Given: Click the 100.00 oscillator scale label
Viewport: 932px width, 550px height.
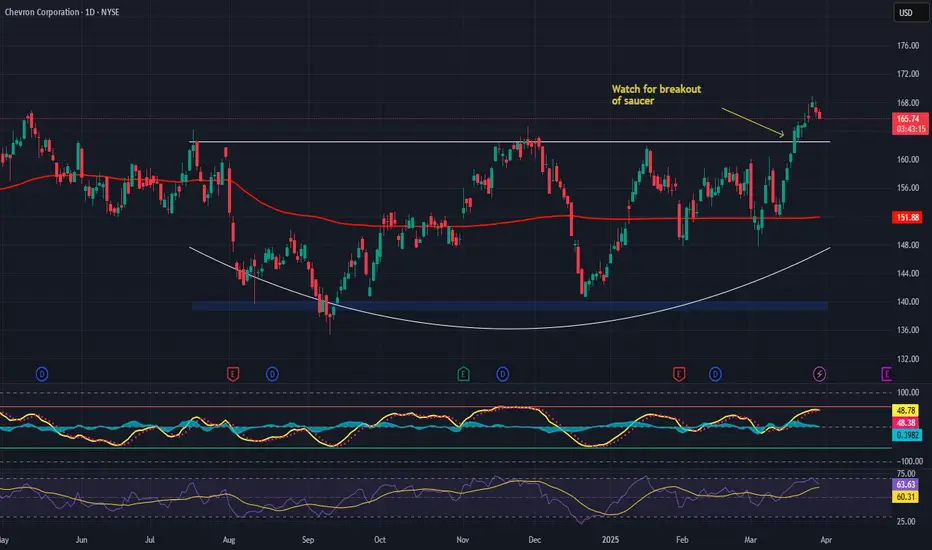Looking at the screenshot, I should point(908,392).
